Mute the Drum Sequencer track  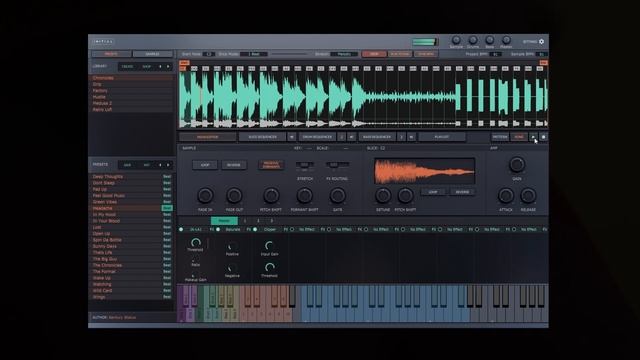pyautogui.click(x=351, y=137)
